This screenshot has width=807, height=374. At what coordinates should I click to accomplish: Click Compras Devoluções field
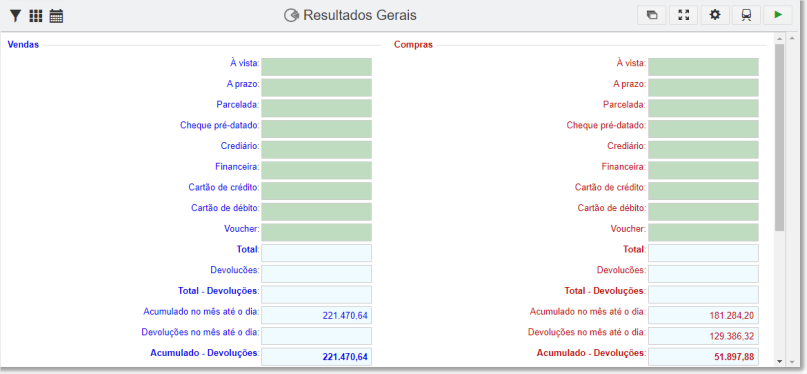[703, 274]
